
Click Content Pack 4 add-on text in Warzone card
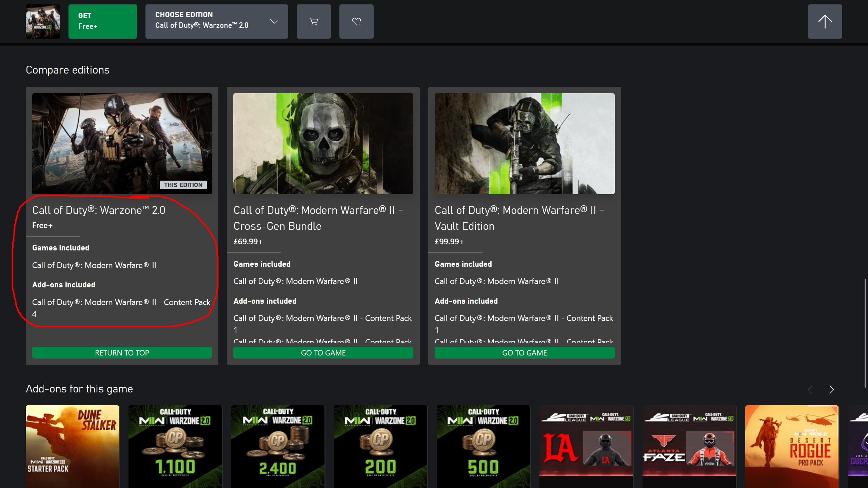point(121,308)
